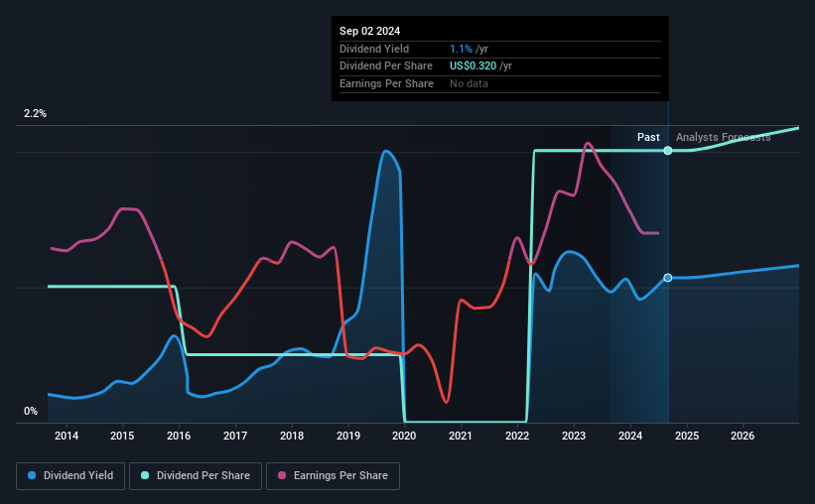Click the 2023 x-axis year label
815x504 pixels.
pos(574,436)
